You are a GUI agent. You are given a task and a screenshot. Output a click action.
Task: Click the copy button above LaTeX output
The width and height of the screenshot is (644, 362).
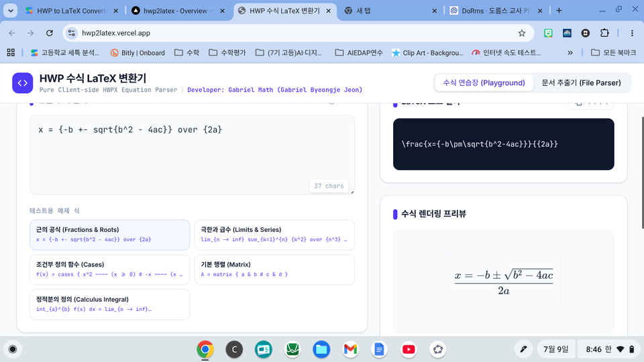pyautogui.click(x=590, y=105)
